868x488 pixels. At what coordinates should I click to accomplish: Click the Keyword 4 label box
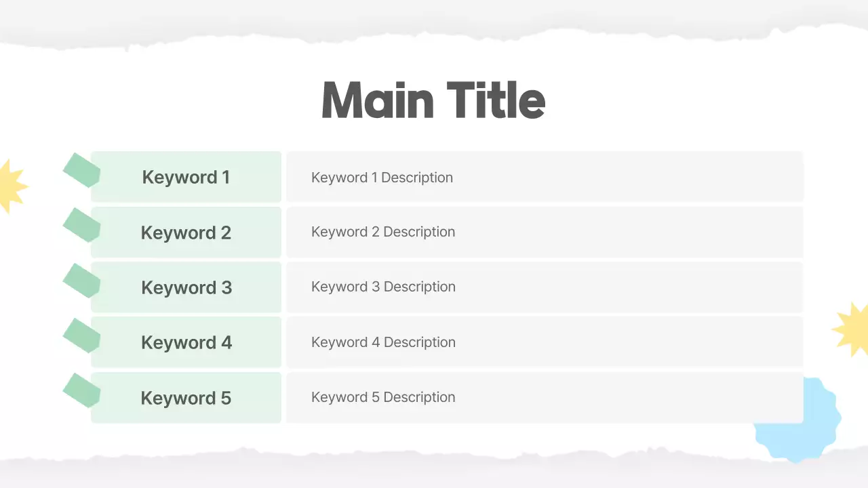186,342
